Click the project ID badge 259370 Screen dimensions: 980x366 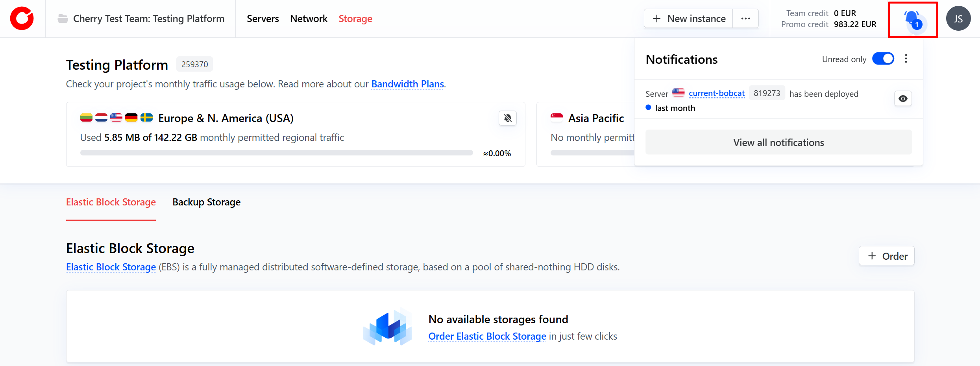pos(194,64)
